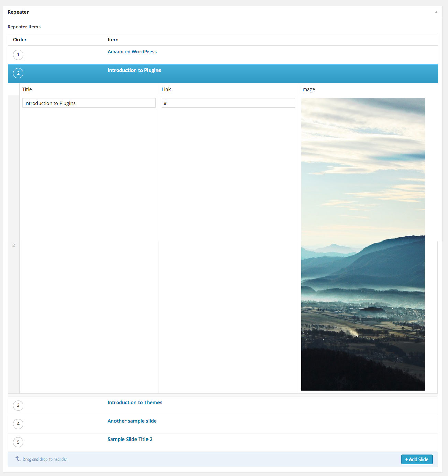Image resolution: width=448 pixels, height=476 pixels.
Task: Click the order number 5 circle
Action: tap(18, 442)
